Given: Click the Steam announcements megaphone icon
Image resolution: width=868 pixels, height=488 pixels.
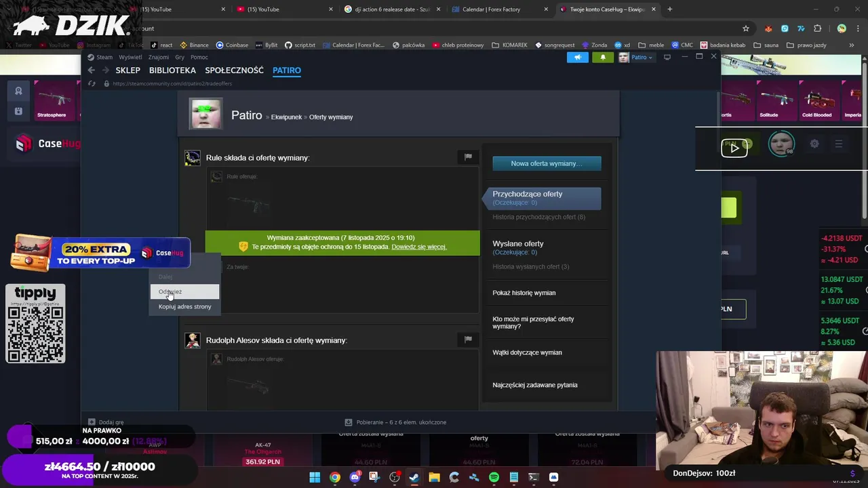Looking at the screenshot, I should pyautogui.click(x=578, y=58).
